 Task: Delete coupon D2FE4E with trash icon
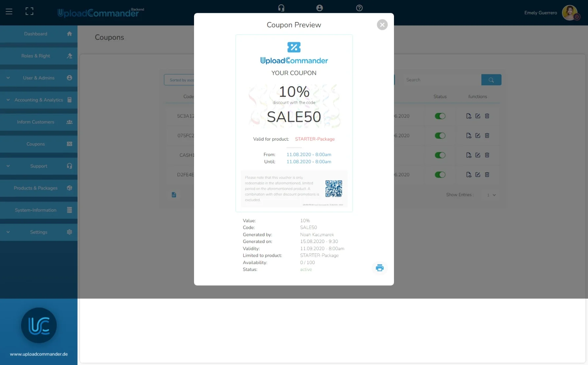tap(487, 175)
